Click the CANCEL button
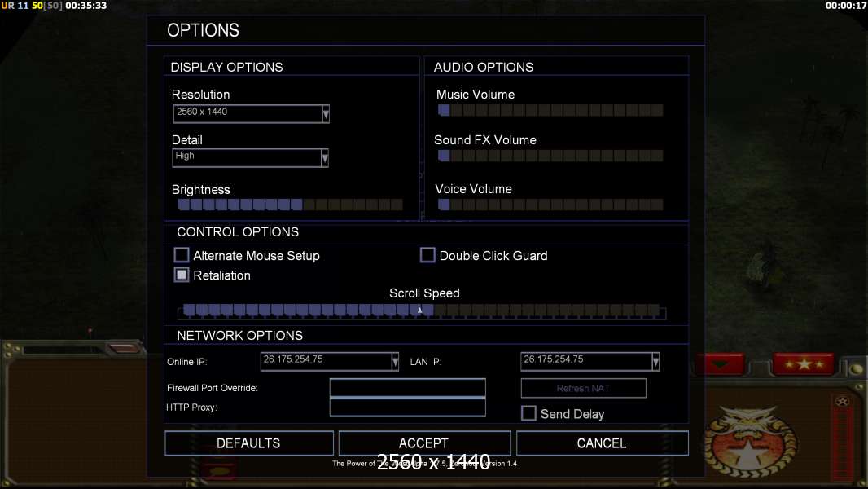 point(603,443)
